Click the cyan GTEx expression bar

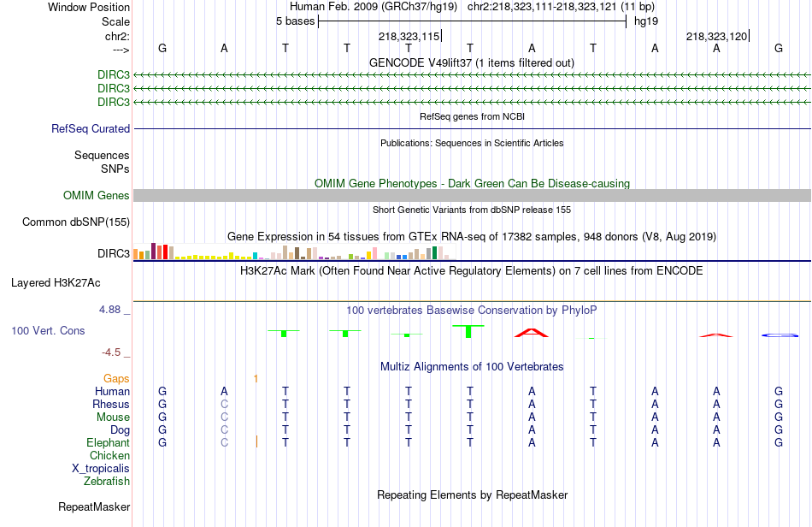coord(256,256)
